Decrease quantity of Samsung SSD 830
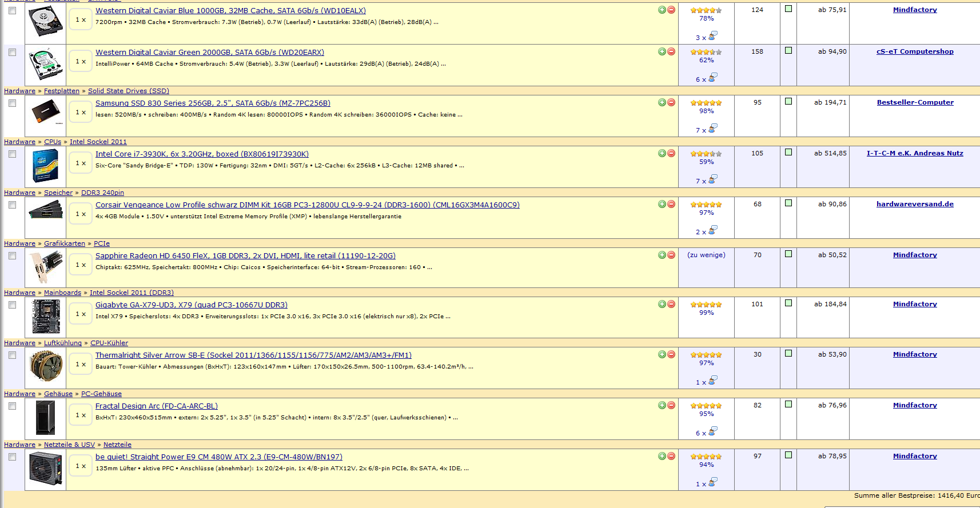The image size is (980, 508). pos(671,102)
